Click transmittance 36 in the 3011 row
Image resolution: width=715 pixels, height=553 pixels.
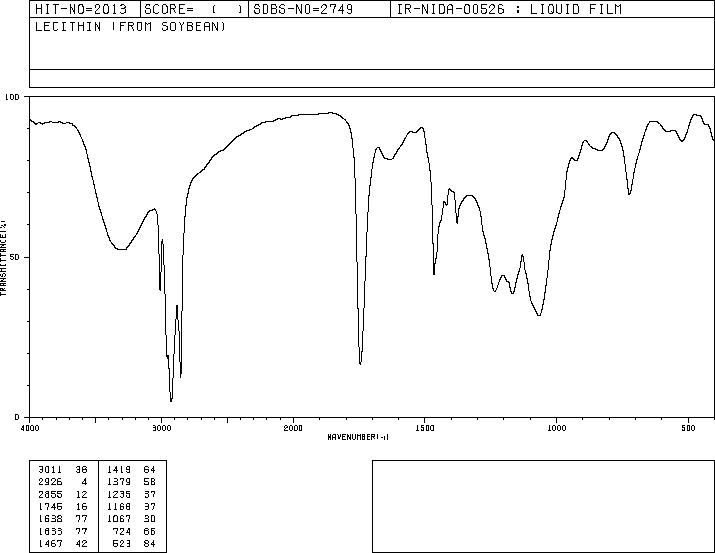tap(81, 469)
